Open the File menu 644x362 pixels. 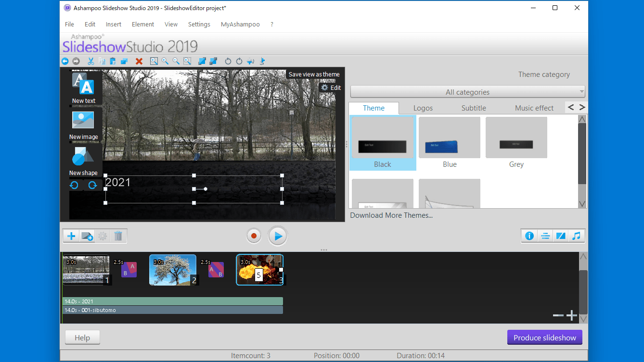pos(69,24)
